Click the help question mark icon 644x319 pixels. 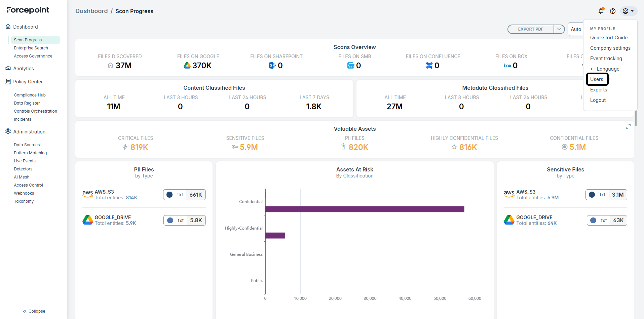pos(613,11)
